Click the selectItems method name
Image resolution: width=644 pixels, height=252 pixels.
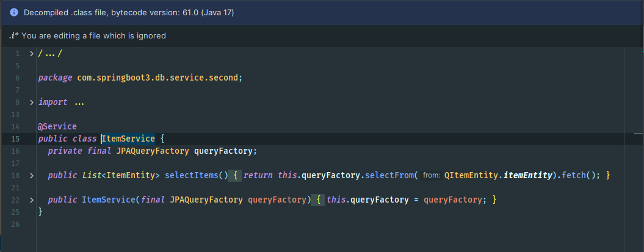tap(192, 175)
